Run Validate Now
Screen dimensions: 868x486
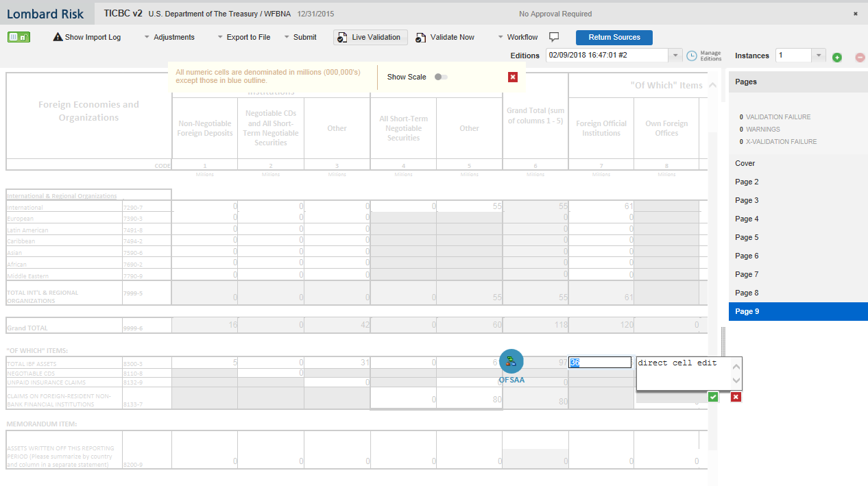(444, 37)
